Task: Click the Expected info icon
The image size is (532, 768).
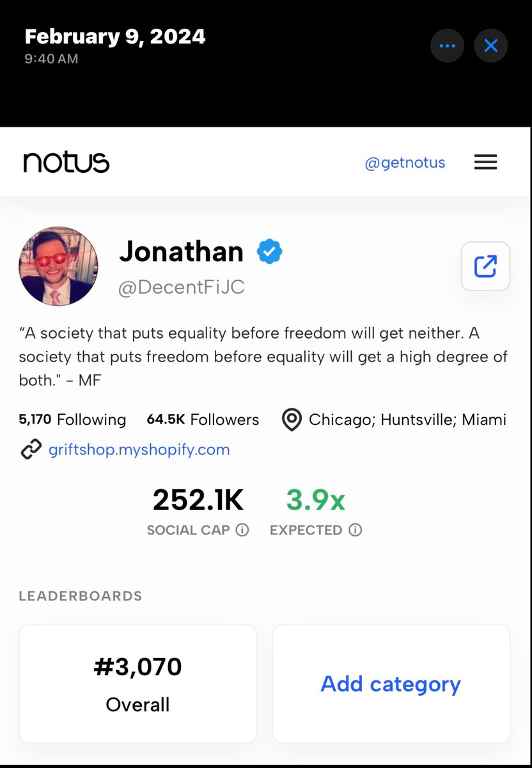Action: click(x=355, y=530)
